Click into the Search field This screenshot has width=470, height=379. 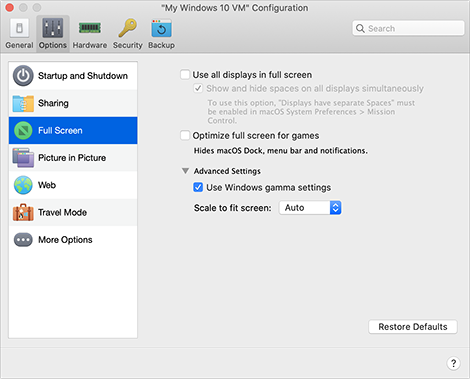click(x=408, y=28)
